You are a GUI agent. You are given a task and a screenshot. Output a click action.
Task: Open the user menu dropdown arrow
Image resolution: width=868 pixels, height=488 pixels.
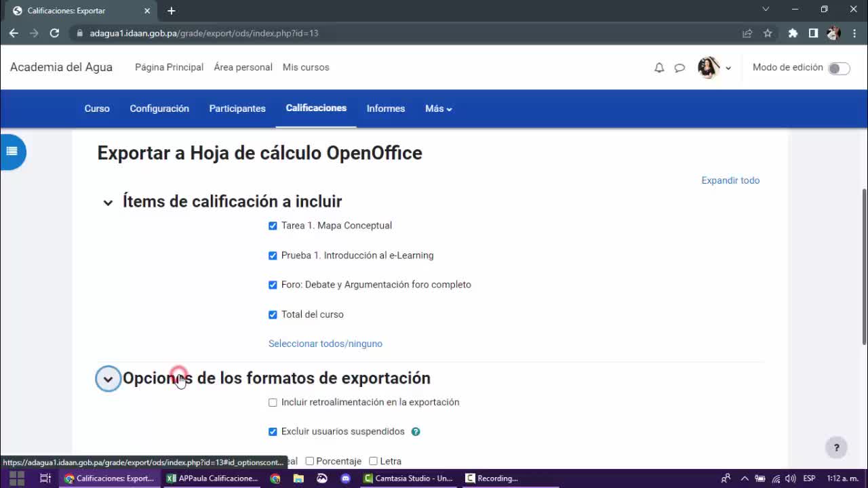click(x=728, y=68)
